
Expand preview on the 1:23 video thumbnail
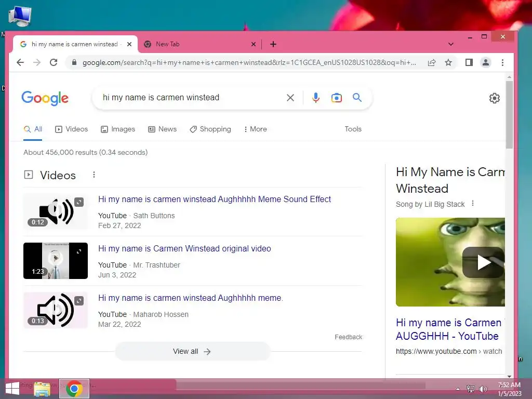tap(79, 251)
